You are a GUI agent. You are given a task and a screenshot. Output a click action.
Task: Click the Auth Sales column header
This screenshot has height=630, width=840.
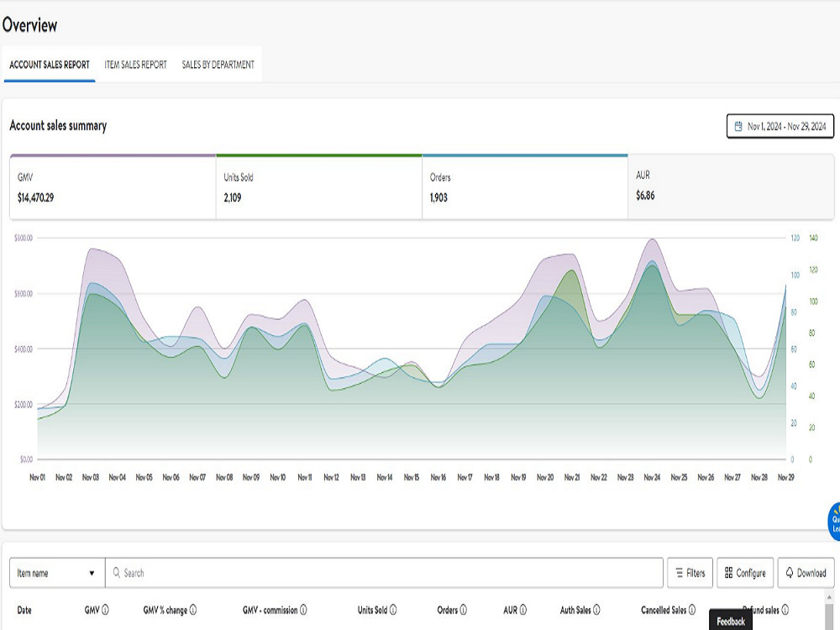click(x=575, y=610)
